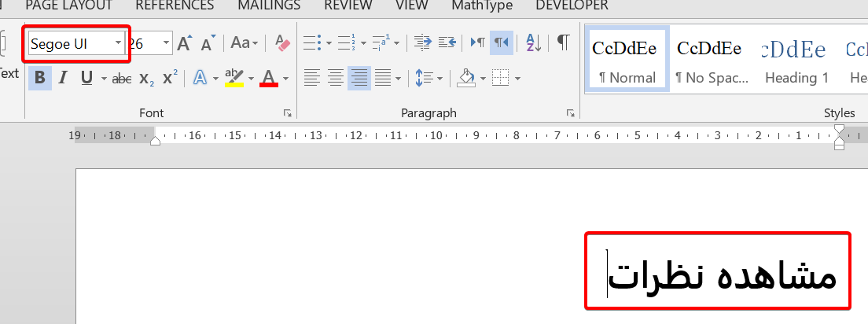Toggle Strikethrough formatting
This screenshot has height=324, width=868.
pos(121,79)
